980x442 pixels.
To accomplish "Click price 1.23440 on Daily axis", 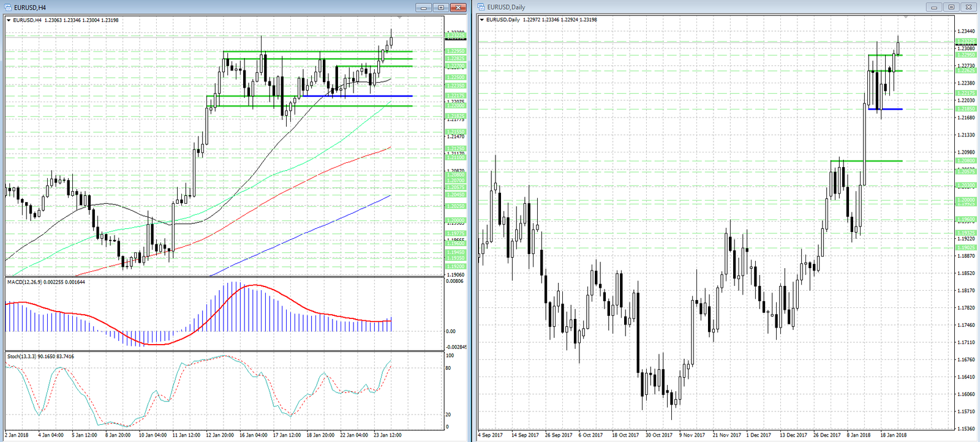I will pos(966,31).
